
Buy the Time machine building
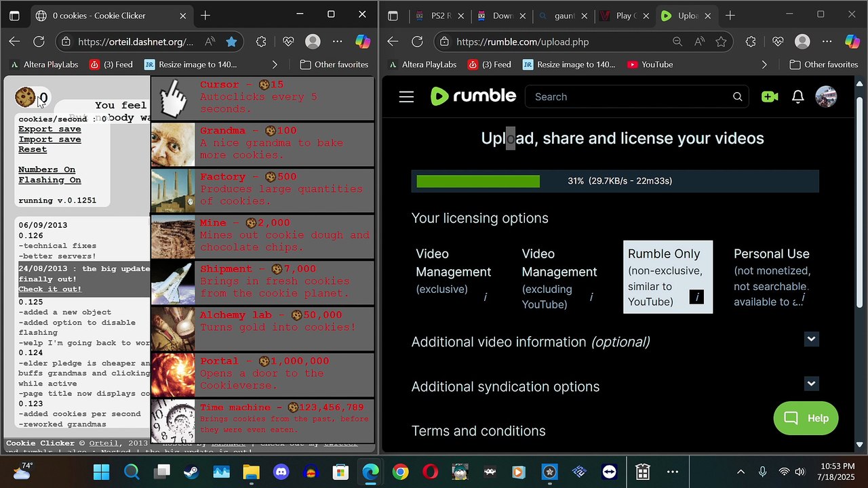262,421
